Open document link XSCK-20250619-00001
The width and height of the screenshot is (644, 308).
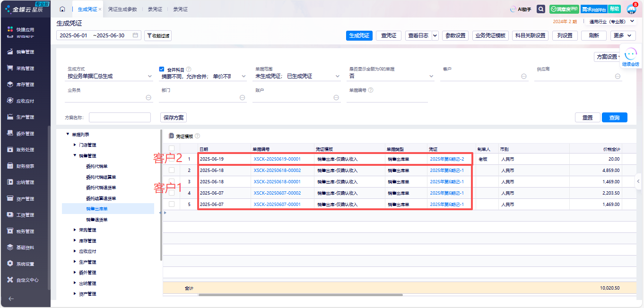277,159
